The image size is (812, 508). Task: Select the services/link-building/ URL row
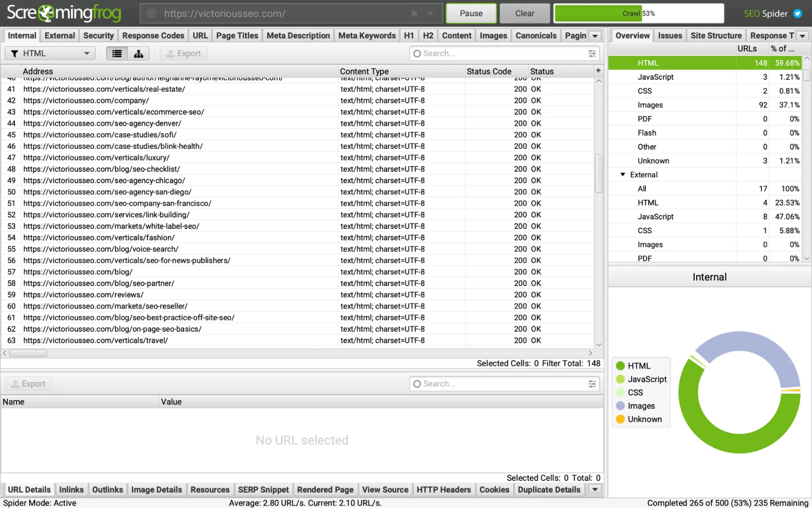tap(298, 215)
